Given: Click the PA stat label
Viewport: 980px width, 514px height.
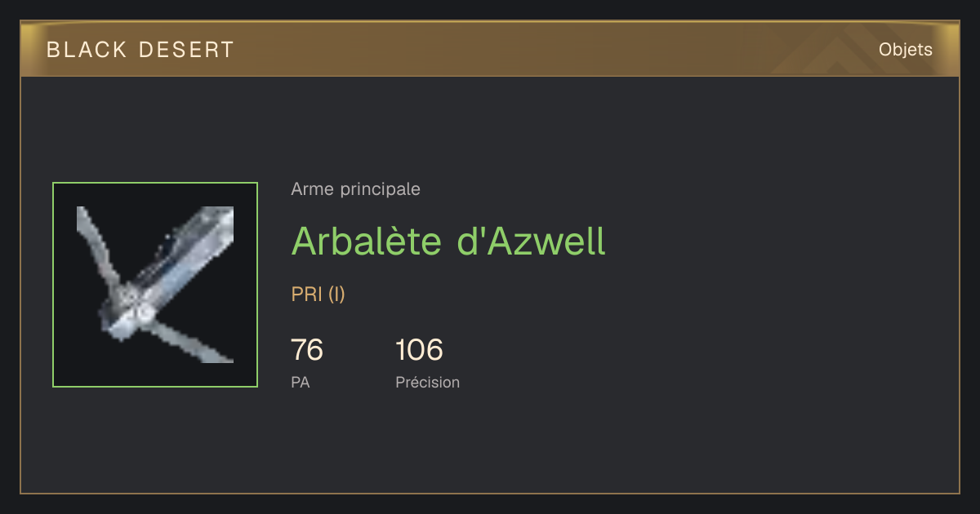Looking at the screenshot, I should [300, 382].
